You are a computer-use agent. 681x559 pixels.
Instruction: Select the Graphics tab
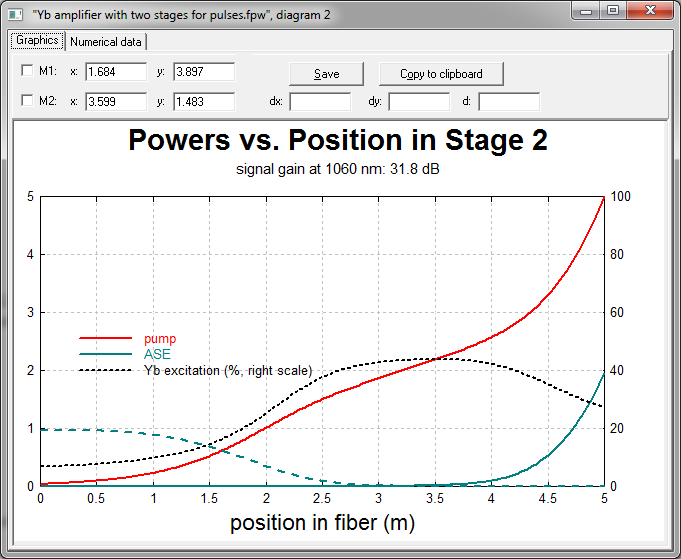pyautogui.click(x=37, y=40)
